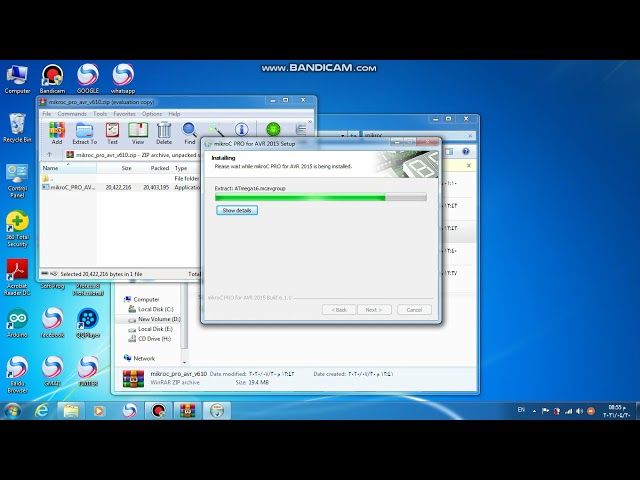Expand WinRAR toolbar overflow chevron
Viewport: 640px width, 480px height.
click(310, 122)
